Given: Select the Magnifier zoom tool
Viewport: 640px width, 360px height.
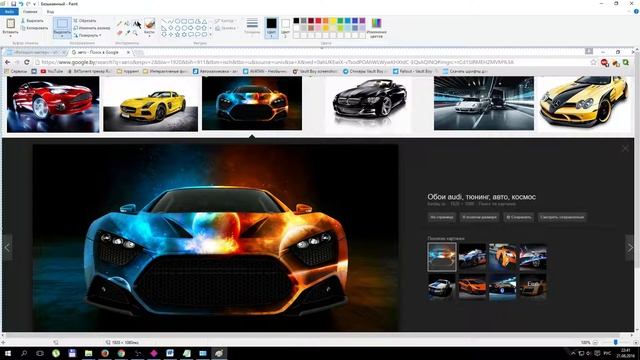Looking at the screenshot, I should (135, 33).
